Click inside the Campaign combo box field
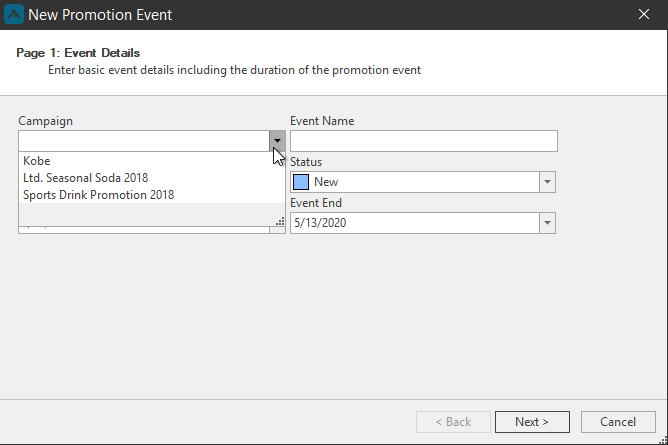Image resolution: width=668 pixels, height=445 pixels. [x=144, y=141]
